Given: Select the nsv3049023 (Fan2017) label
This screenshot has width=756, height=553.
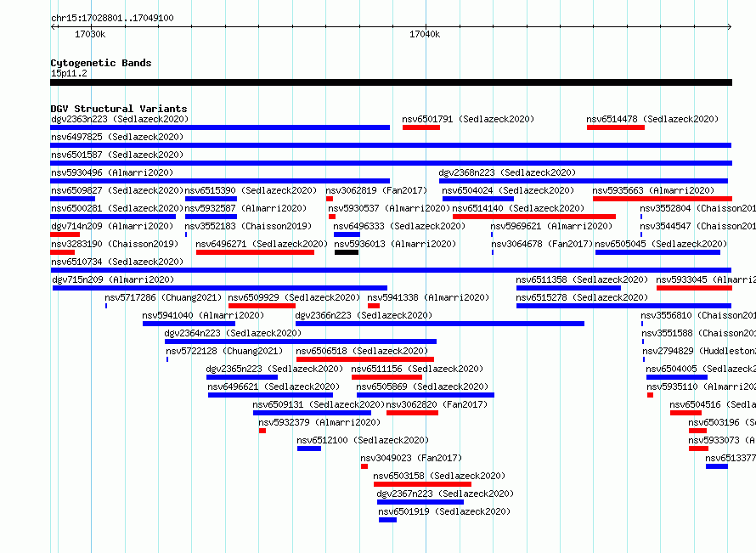Looking at the screenshot, I should coord(411,458).
